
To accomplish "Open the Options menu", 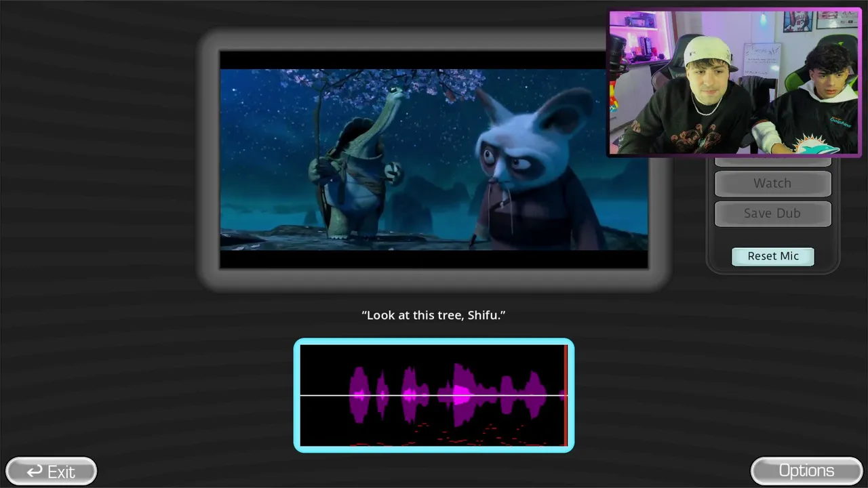I will (x=806, y=471).
